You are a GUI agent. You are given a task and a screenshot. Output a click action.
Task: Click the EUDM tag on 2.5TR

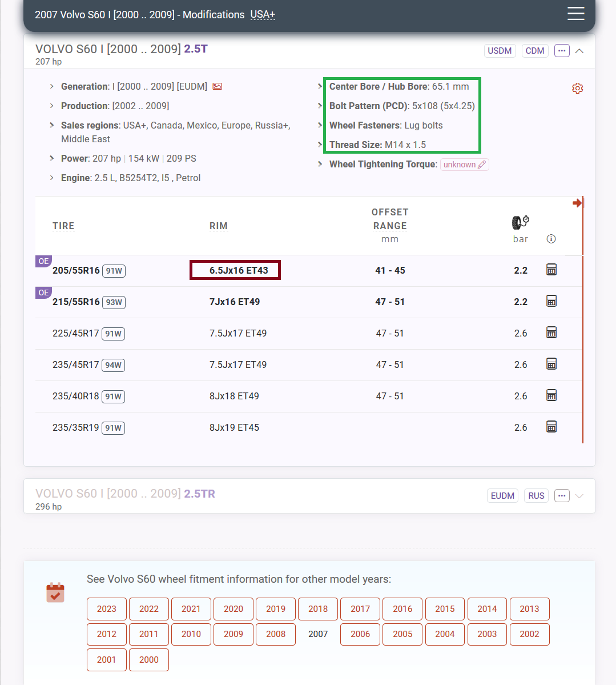coord(502,496)
